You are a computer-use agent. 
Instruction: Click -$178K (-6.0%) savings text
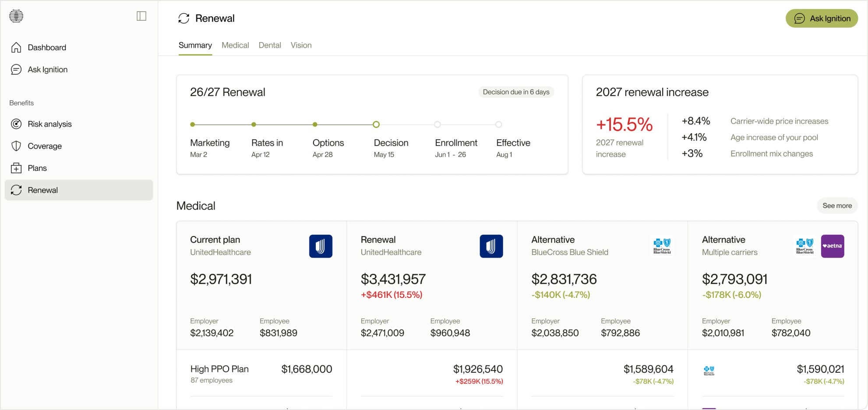click(x=732, y=295)
